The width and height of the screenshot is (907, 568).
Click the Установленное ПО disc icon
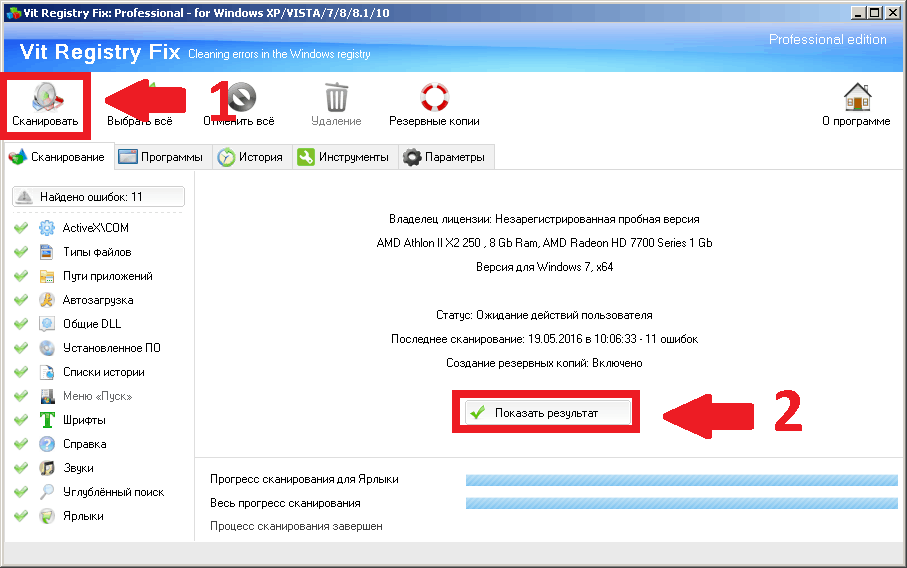(x=47, y=348)
